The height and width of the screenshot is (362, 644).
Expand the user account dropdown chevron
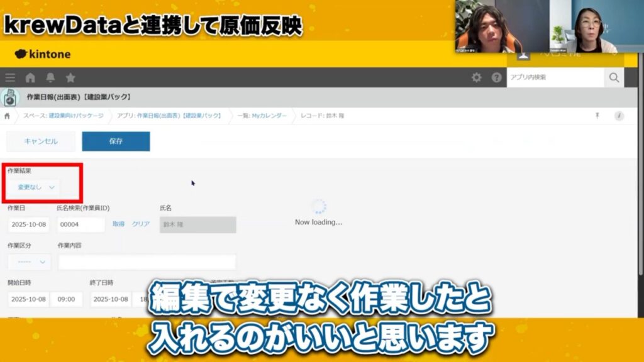615,55
